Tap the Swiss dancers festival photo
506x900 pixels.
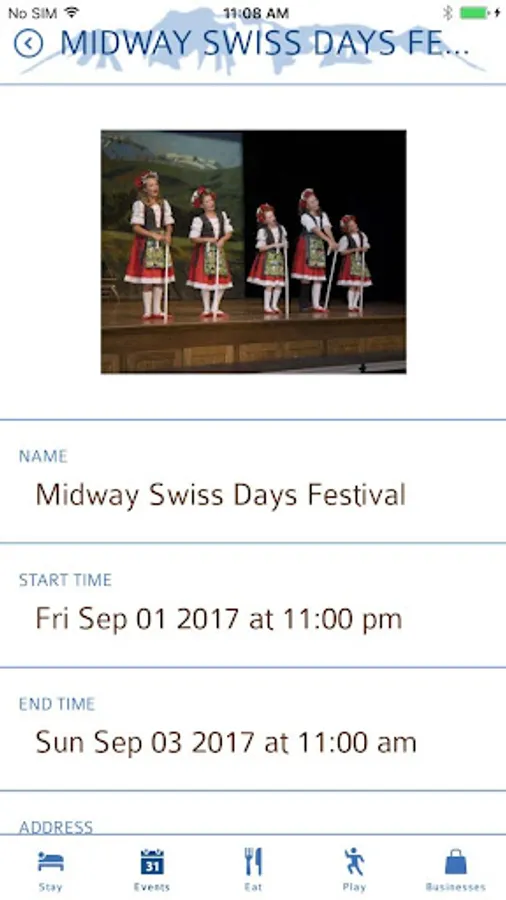pos(254,251)
